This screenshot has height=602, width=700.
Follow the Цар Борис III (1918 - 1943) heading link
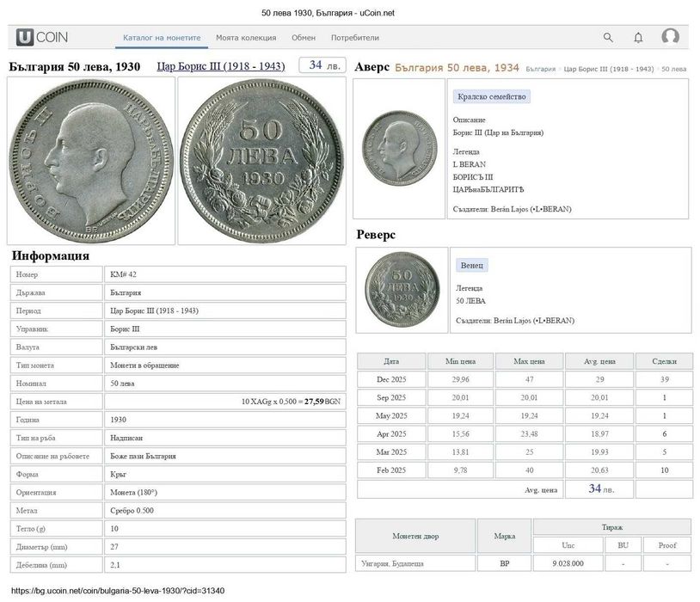(x=221, y=66)
